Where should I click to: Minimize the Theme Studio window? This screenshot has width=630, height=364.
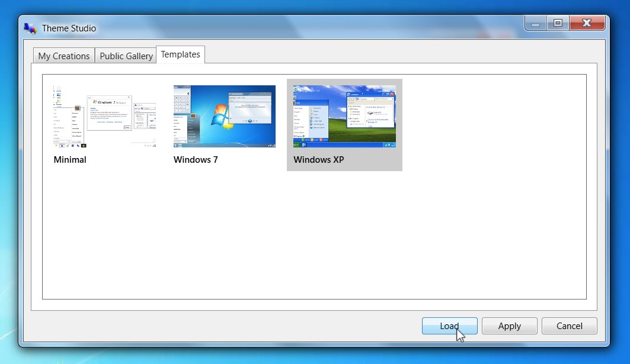[536, 23]
